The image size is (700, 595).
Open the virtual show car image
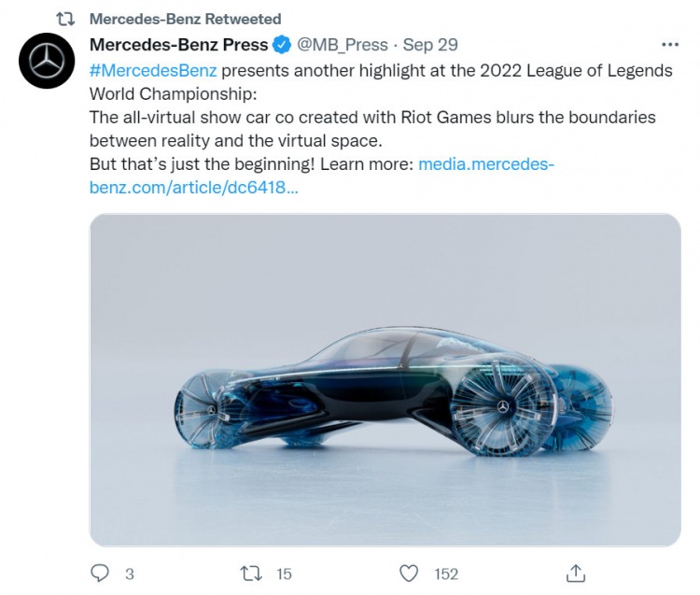coord(385,379)
